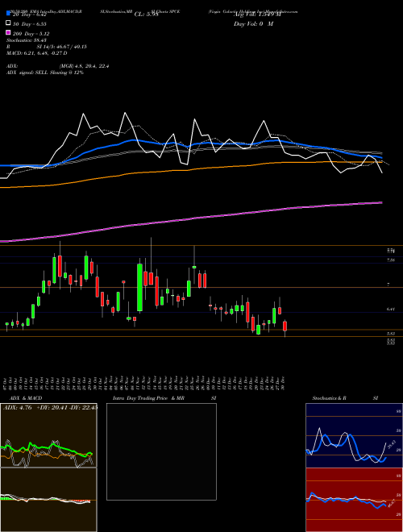
Task: Click the price axis label '7'
Action: click(388, 285)
